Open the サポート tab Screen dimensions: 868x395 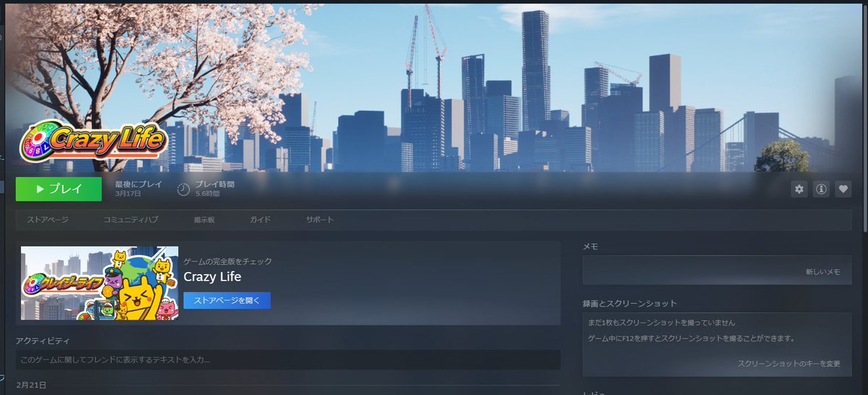point(320,220)
